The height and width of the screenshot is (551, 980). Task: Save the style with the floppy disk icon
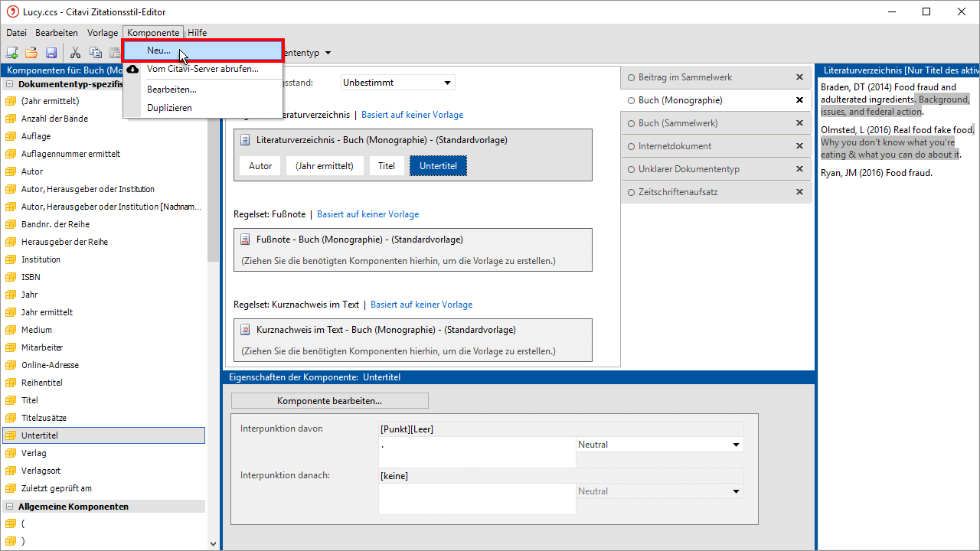tap(51, 53)
